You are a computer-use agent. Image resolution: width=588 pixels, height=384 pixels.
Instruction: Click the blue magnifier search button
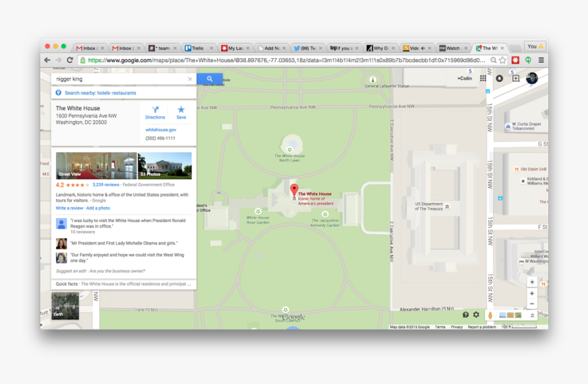209,79
